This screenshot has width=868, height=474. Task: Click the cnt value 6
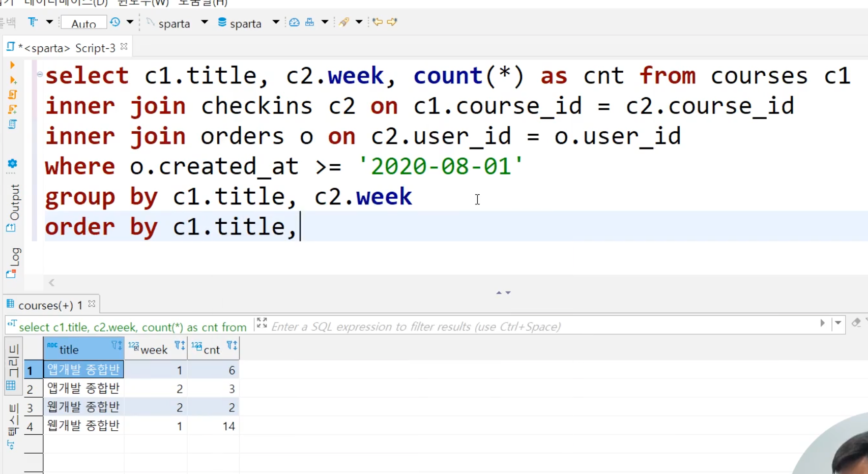(214, 370)
